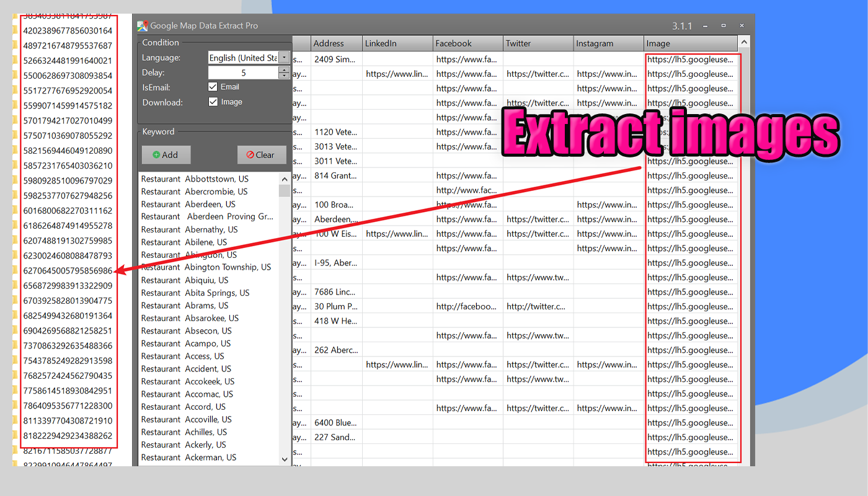
Task: Click address cell 227 Sand...
Action: click(x=336, y=437)
